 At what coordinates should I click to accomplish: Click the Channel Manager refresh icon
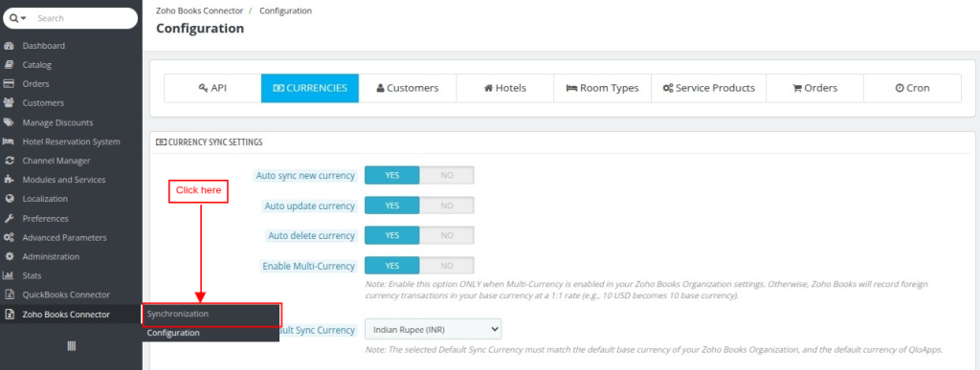[9, 161]
